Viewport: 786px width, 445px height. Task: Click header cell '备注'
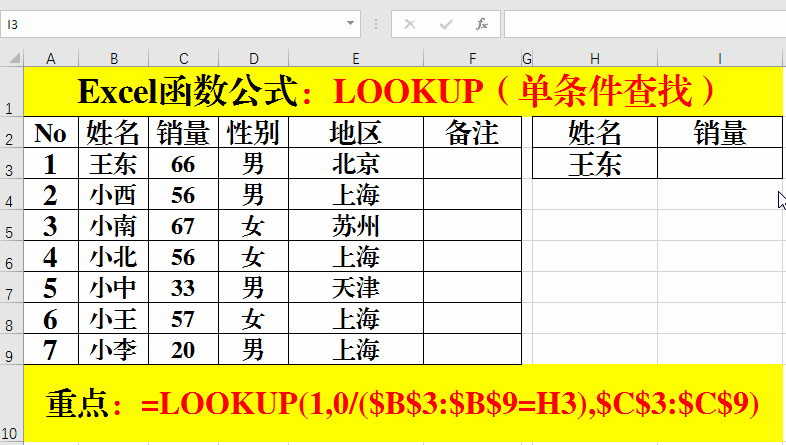473,133
